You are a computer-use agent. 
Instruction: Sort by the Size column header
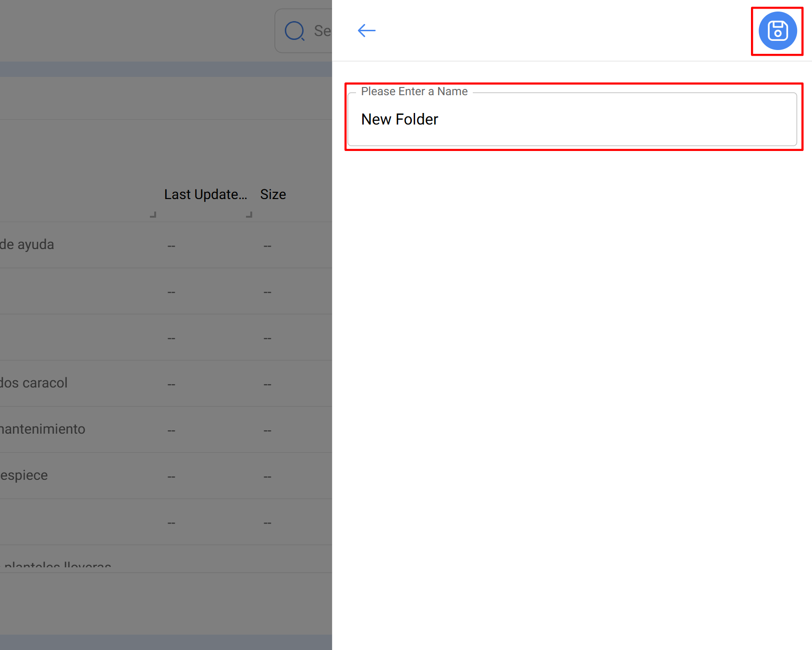tap(273, 194)
